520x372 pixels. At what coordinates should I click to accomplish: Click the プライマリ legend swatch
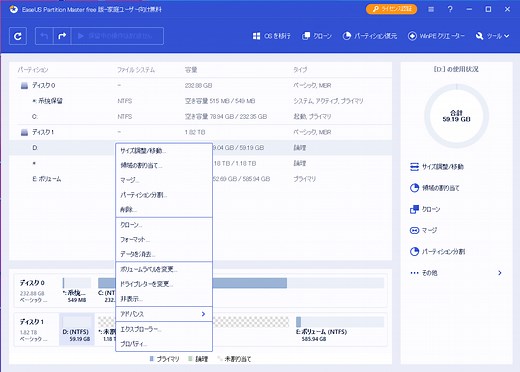[151, 359]
